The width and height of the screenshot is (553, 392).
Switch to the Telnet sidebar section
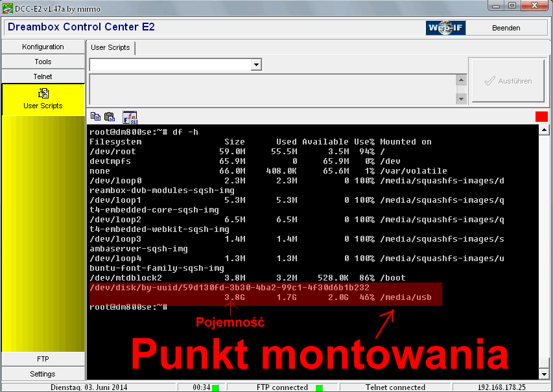click(x=43, y=76)
